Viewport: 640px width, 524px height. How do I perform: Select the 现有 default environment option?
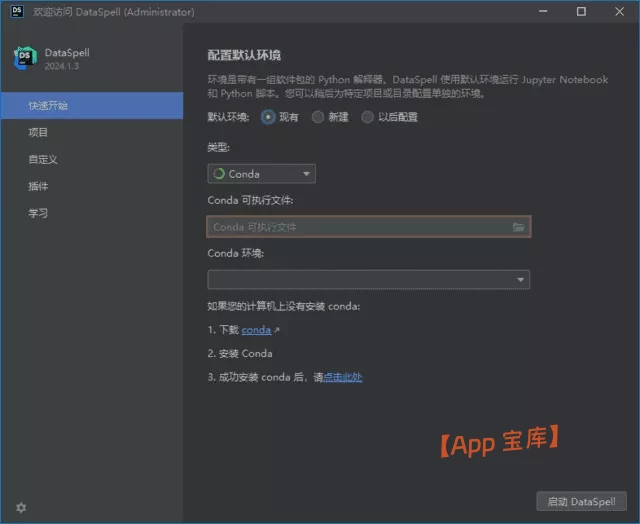[268, 117]
